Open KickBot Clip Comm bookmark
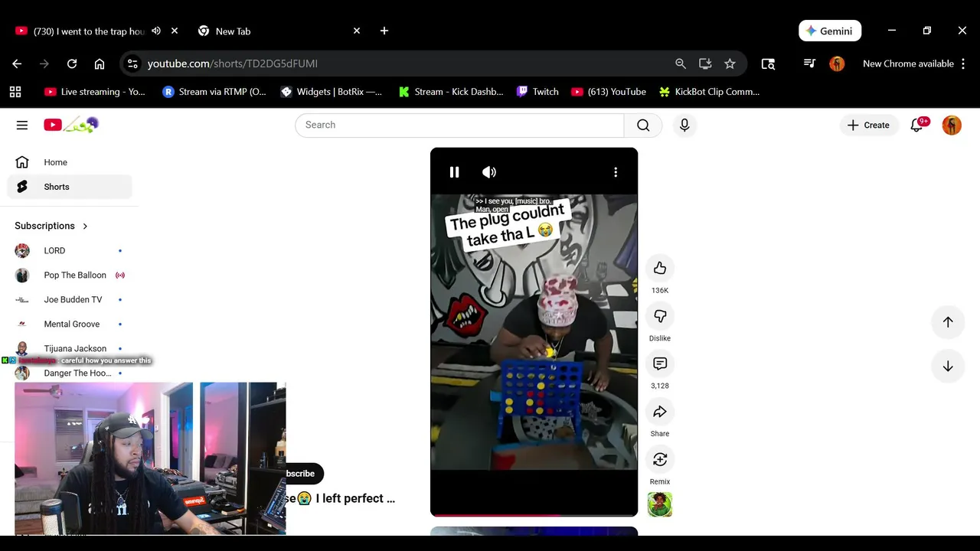This screenshot has height=551, width=980. (709, 92)
